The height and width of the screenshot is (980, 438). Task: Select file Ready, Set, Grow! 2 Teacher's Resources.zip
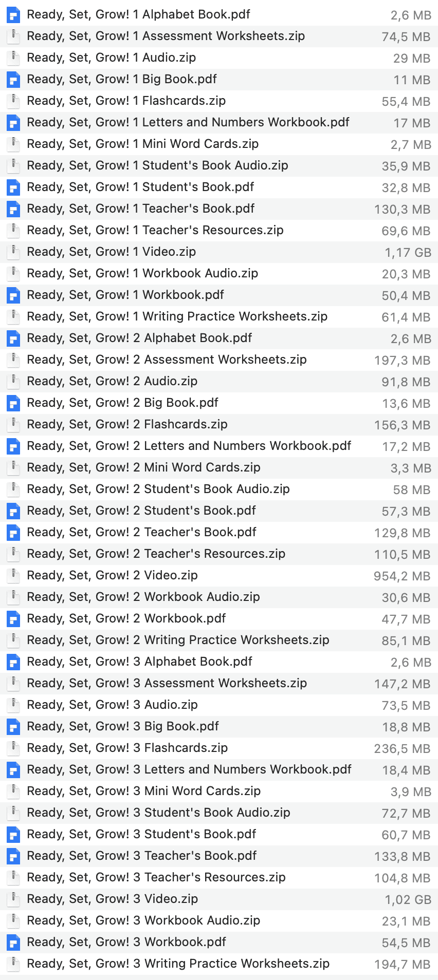[x=219, y=554]
